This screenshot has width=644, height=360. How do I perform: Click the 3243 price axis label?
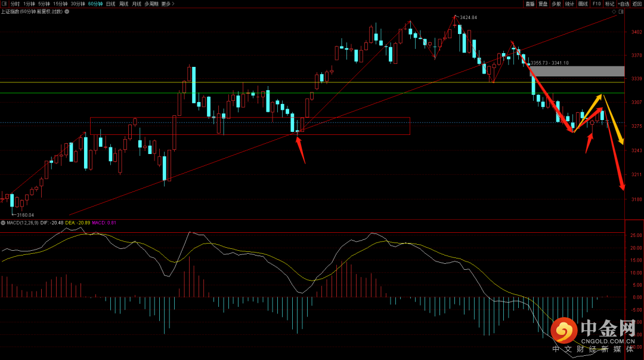[x=636, y=150]
